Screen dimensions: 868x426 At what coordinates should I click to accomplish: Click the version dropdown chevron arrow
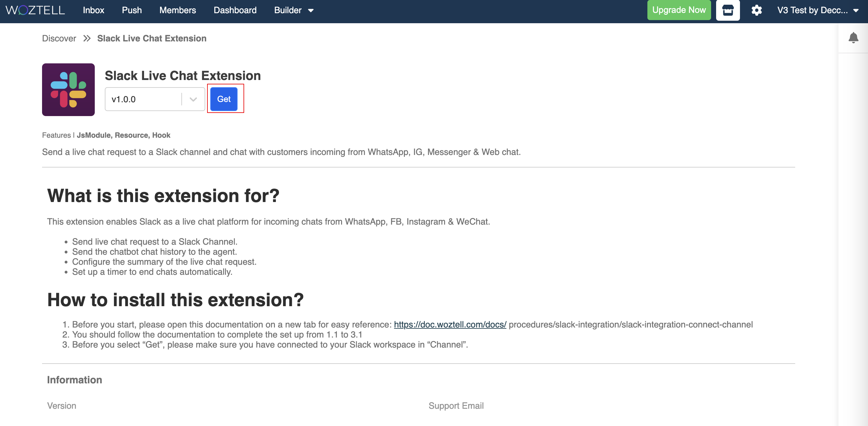click(193, 99)
